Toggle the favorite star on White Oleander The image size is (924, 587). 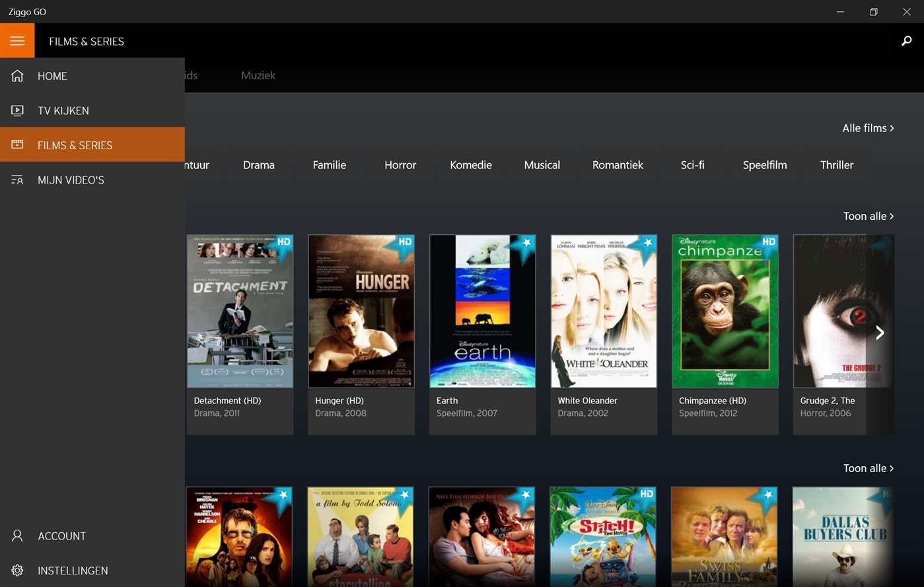tap(647, 243)
